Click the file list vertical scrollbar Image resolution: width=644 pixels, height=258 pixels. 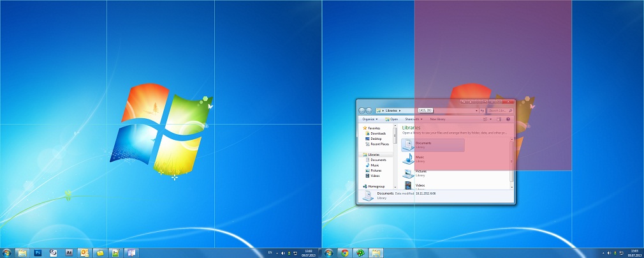click(x=512, y=160)
